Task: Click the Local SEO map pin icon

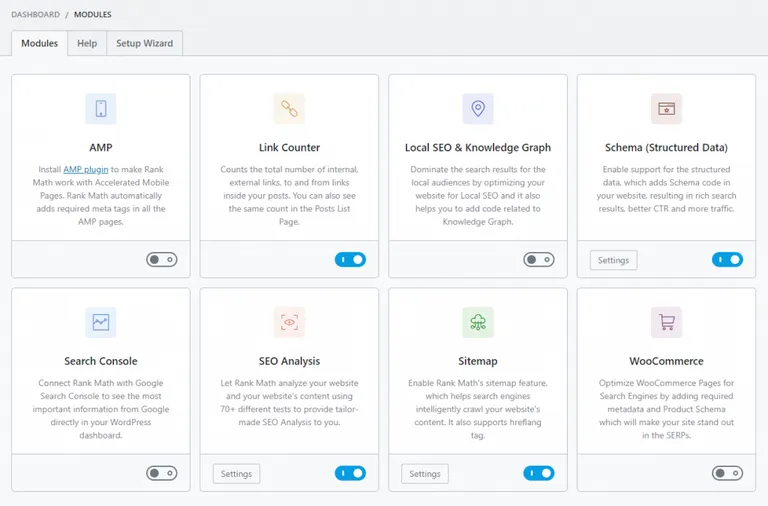Action: 478,109
